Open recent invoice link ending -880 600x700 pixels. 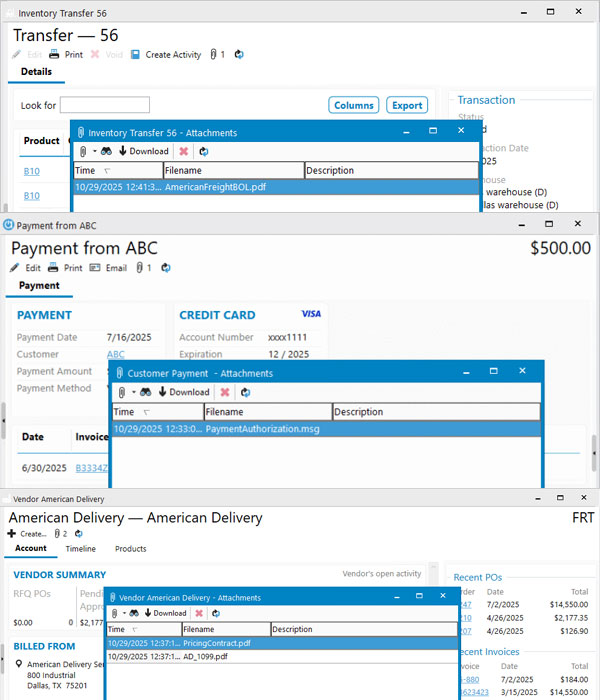pyautogui.click(x=471, y=679)
